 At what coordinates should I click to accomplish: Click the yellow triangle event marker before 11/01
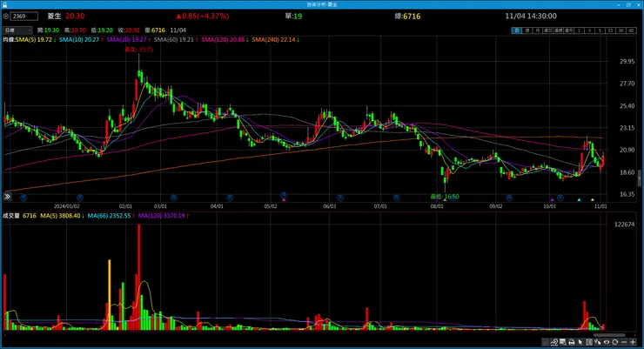593,200
